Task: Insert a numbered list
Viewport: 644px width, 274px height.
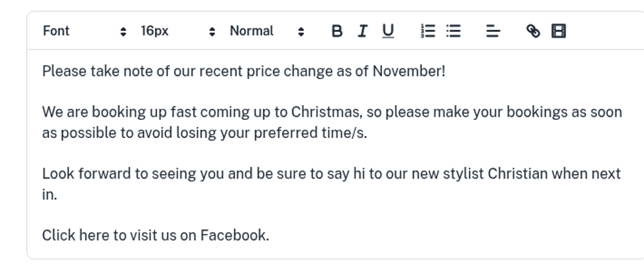Action: click(x=428, y=31)
